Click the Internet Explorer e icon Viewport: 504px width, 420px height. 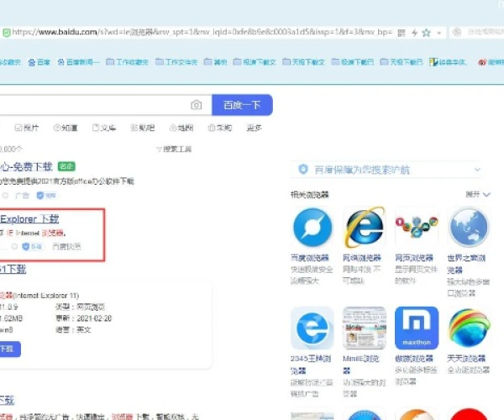point(365,228)
